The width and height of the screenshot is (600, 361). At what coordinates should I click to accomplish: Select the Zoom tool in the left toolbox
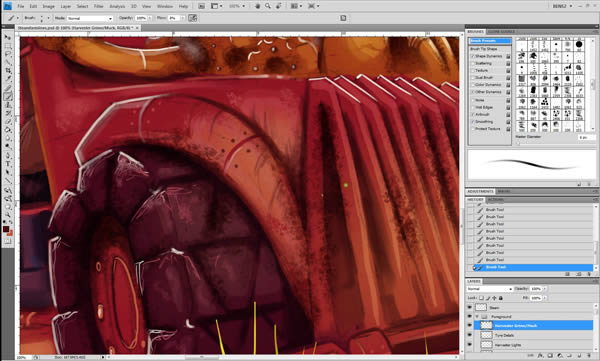click(8, 215)
